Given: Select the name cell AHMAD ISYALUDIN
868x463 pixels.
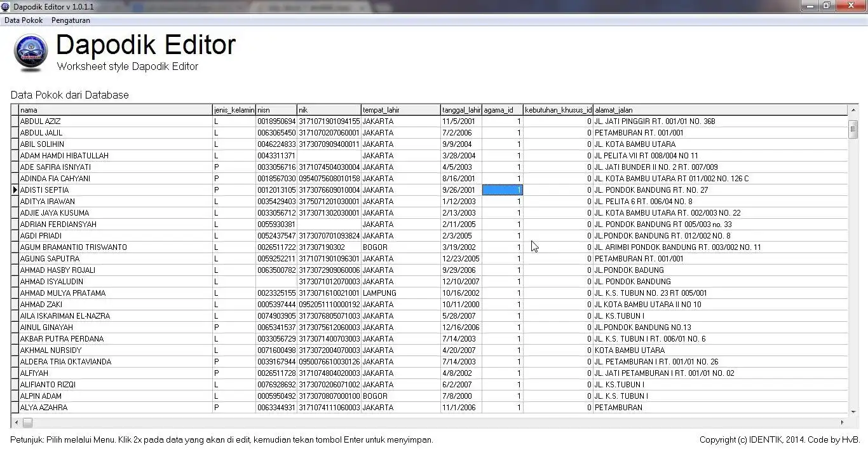Looking at the screenshot, I should (116, 282).
